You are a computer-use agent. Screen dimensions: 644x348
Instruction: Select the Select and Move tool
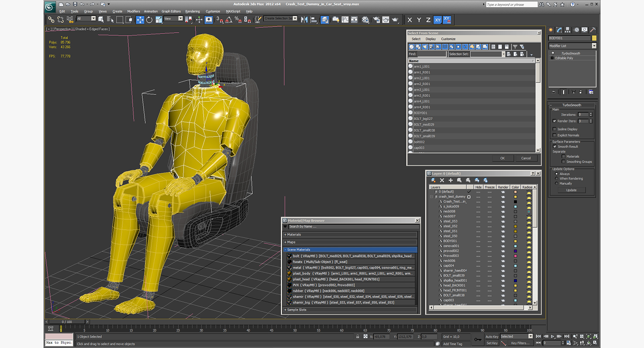click(x=140, y=20)
